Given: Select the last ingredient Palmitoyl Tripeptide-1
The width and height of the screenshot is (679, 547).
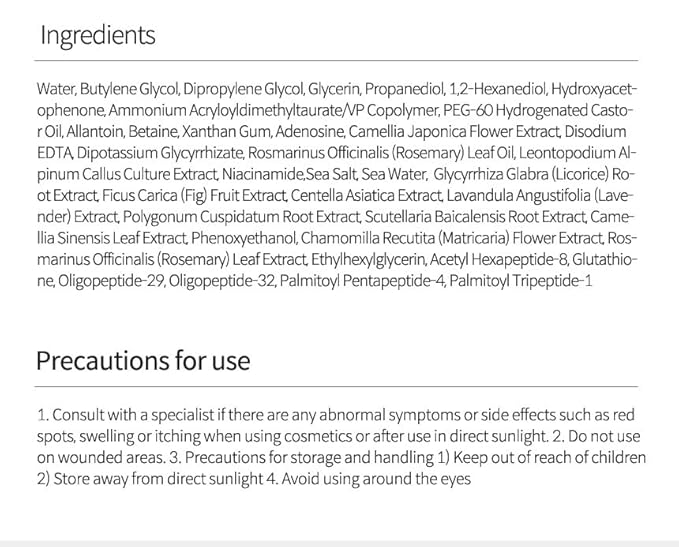Looking at the screenshot, I should click(x=520, y=281).
